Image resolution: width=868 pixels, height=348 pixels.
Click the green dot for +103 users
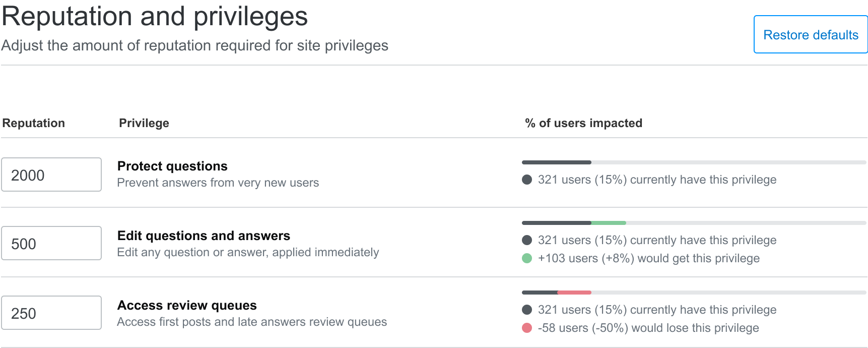click(527, 258)
